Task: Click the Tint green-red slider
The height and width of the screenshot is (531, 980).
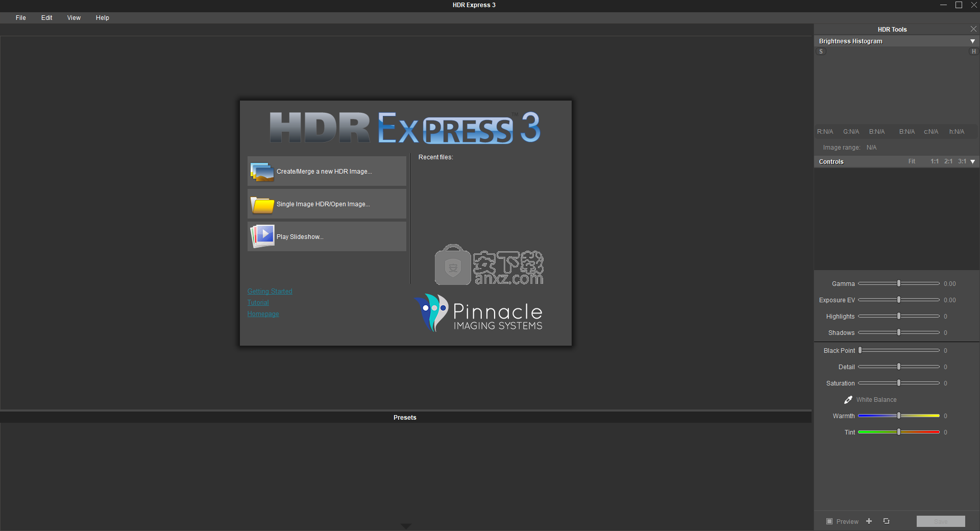Action: [x=899, y=432]
